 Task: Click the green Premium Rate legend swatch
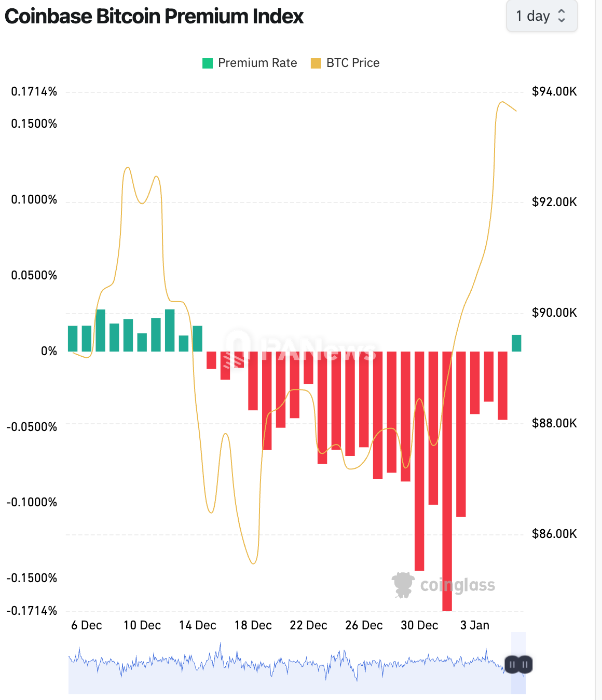(208, 63)
